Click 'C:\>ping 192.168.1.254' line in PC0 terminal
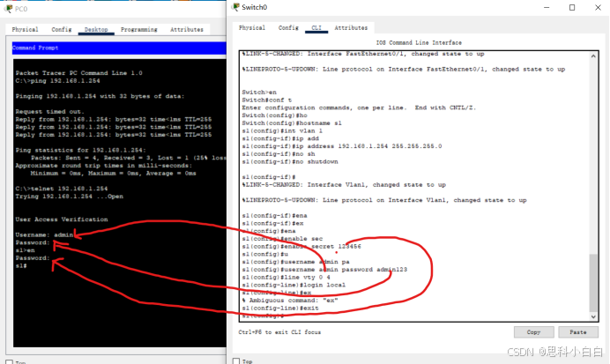This screenshot has height=364, width=610. pyautogui.click(x=57, y=81)
